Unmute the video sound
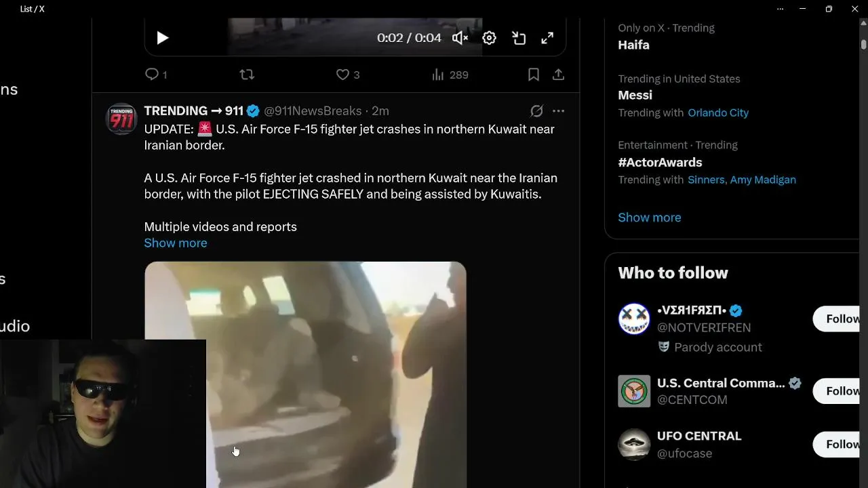 coord(460,38)
